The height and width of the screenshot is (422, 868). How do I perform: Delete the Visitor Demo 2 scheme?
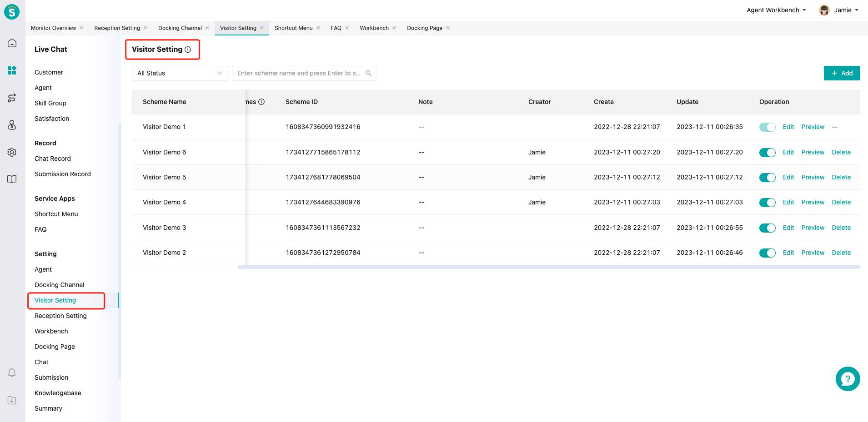click(841, 253)
